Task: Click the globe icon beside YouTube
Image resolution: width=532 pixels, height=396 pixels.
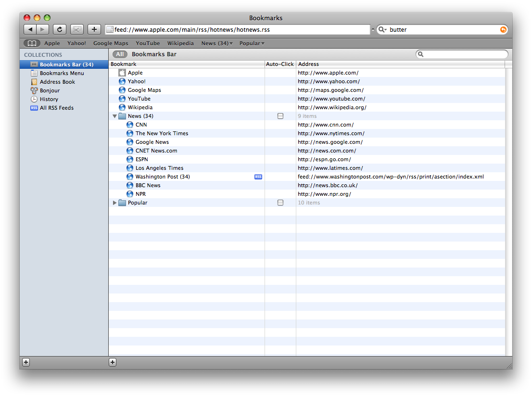Action: 122,99
